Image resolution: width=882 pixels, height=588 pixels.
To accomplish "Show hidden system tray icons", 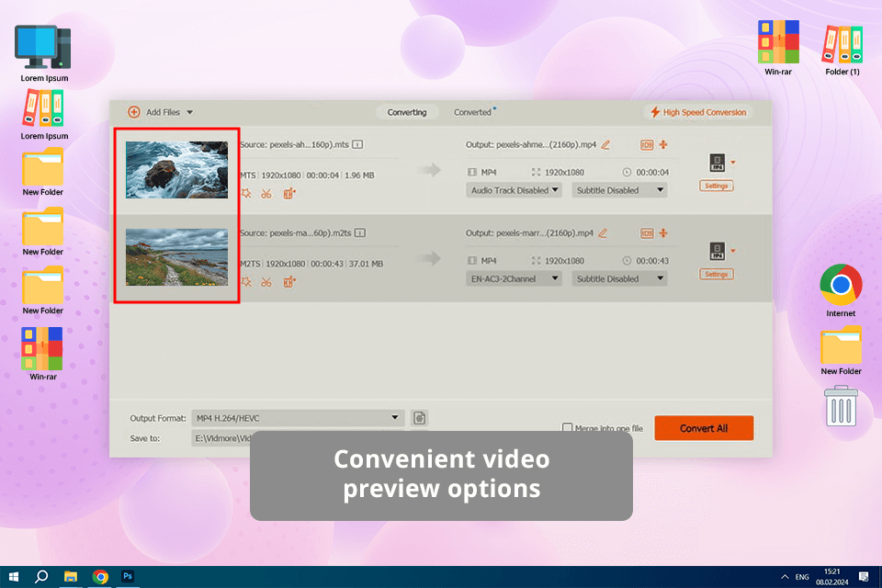I will pyautogui.click(x=785, y=577).
